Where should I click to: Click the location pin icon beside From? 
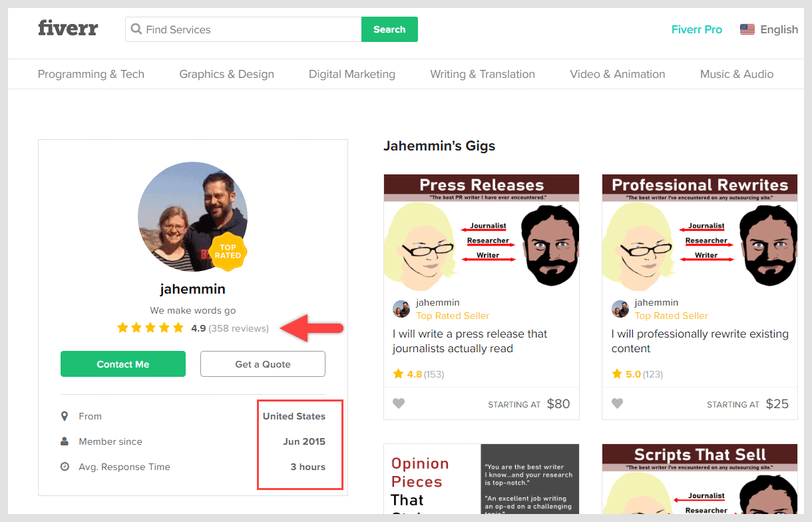click(x=65, y=416)
